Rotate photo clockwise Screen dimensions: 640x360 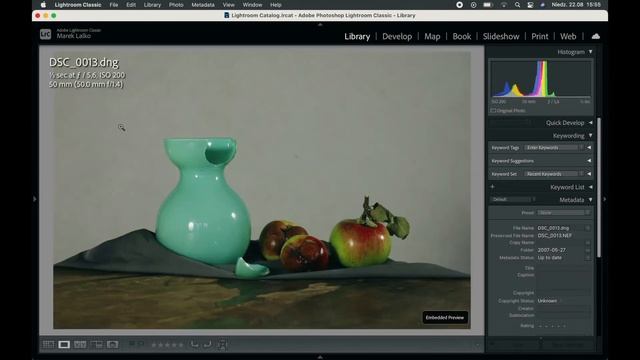[x=208, y=344]
